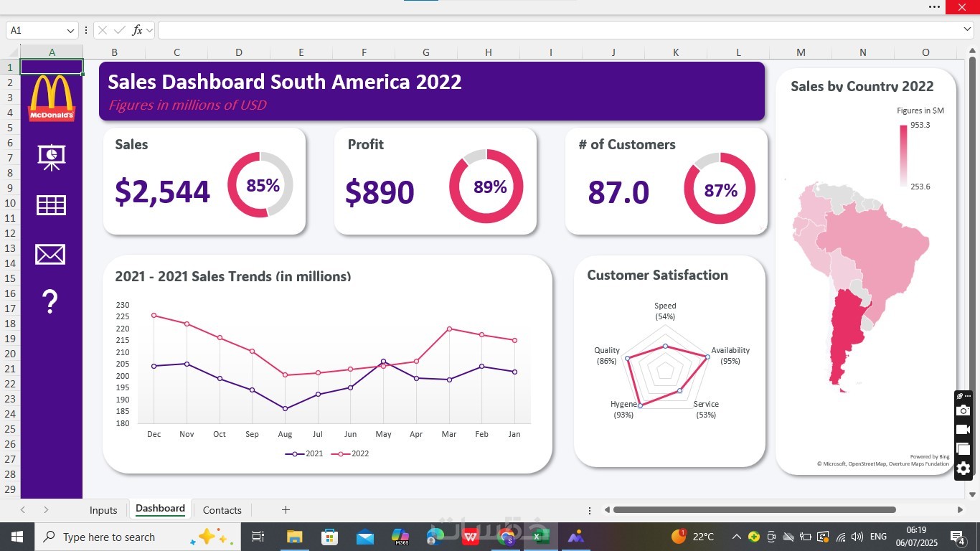Viewport: 980px width, 551px height.
Task: Expand the formula bar chevron
Action: pos(967,29)
